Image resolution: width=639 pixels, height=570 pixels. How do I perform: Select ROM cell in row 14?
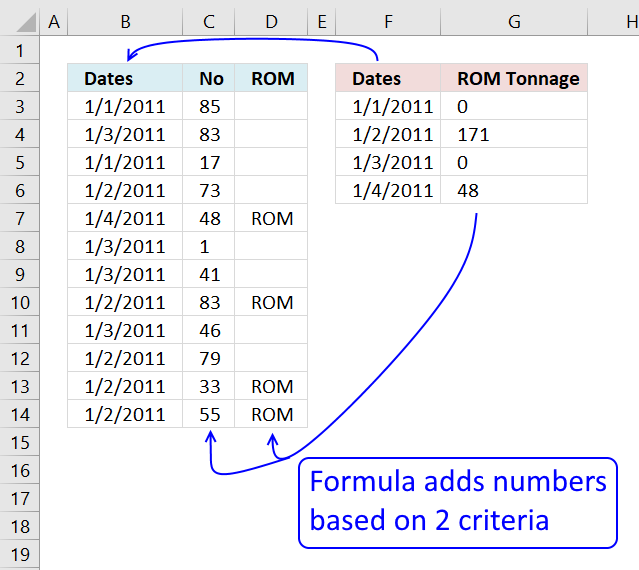point(271,414)
